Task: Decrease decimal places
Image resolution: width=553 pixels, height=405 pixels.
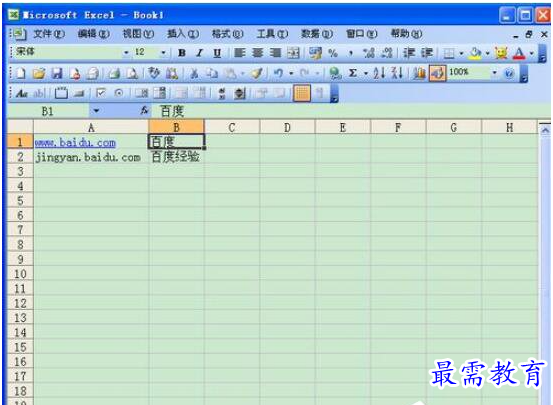Action: [387, 53]
